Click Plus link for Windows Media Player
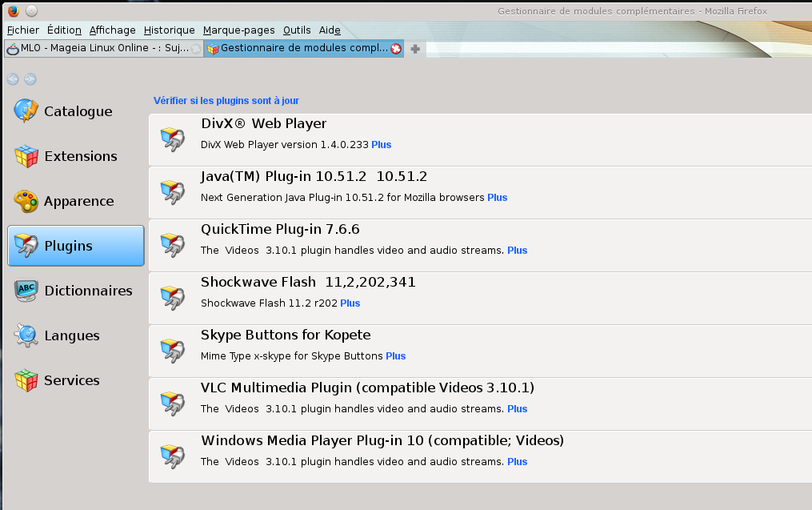Image resolution: width=812 pixels, height=510 pixels. [518, 462]
